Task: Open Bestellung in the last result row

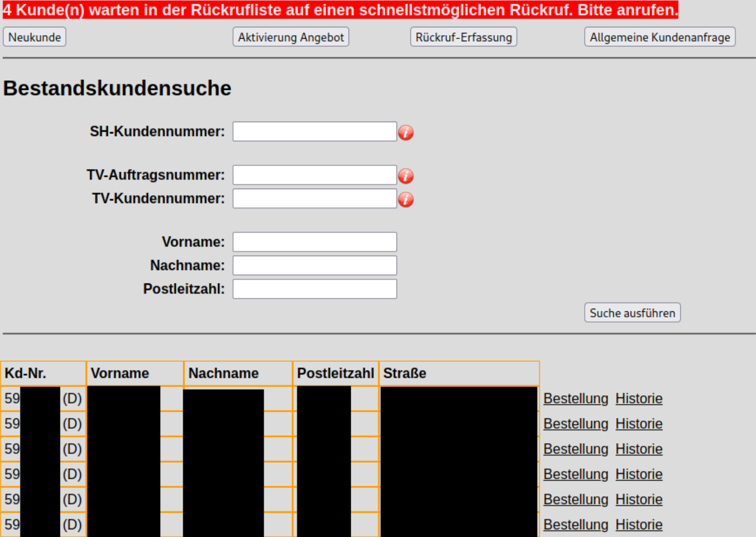Action: point(576,525)
